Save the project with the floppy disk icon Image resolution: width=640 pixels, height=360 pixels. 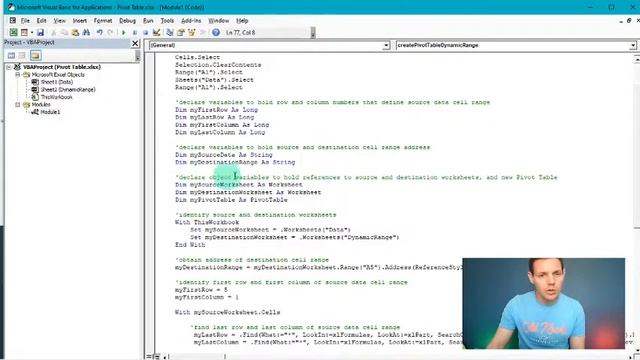coord(40,32)
